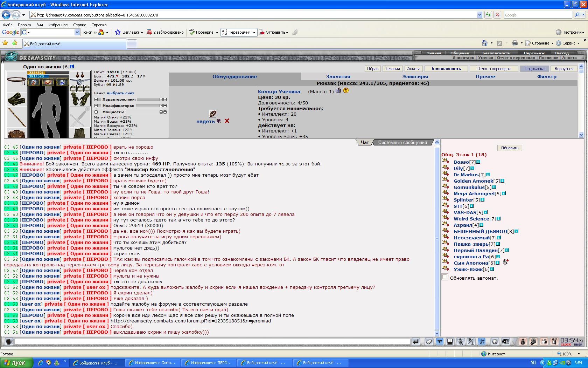Click the icon right of Сын Аполона
Image resolution: width=588 pixels, height=368 pixels.
505,262
